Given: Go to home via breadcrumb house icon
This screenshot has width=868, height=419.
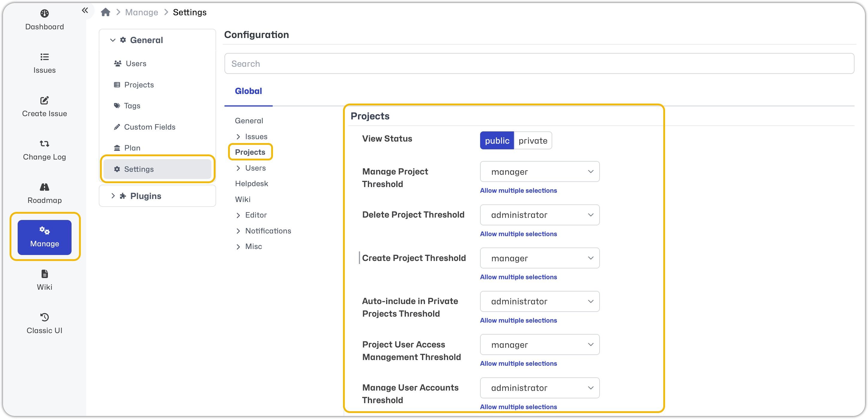Looking at the screenshot, I should point(105,12).
